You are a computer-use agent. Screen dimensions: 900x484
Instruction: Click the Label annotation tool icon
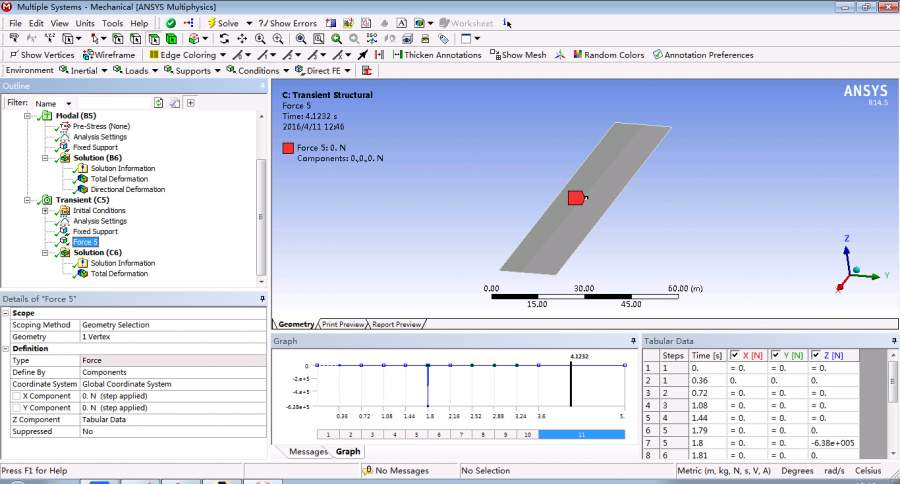click(14, 38)
